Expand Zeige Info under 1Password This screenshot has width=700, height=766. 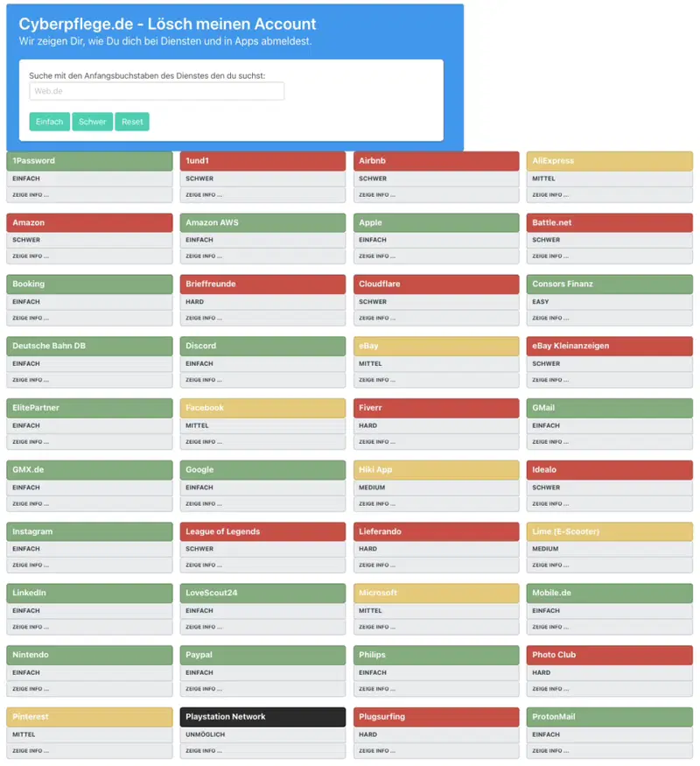[89, 195]
